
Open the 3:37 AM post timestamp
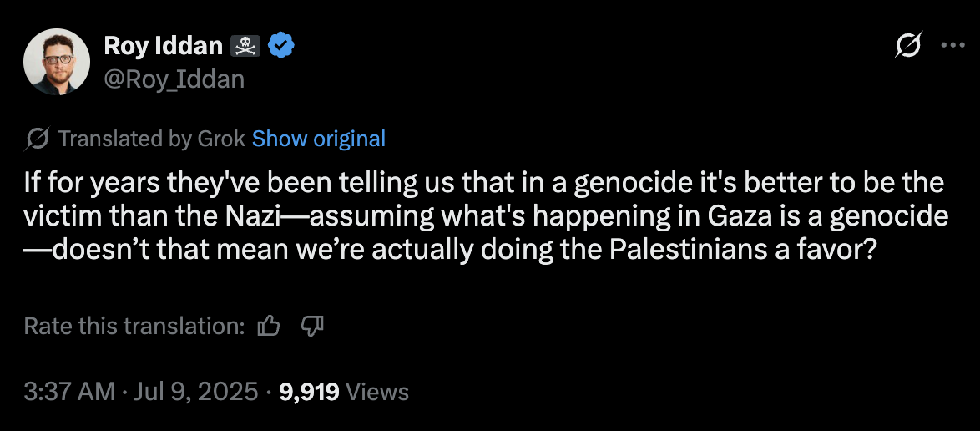(69, 391)
